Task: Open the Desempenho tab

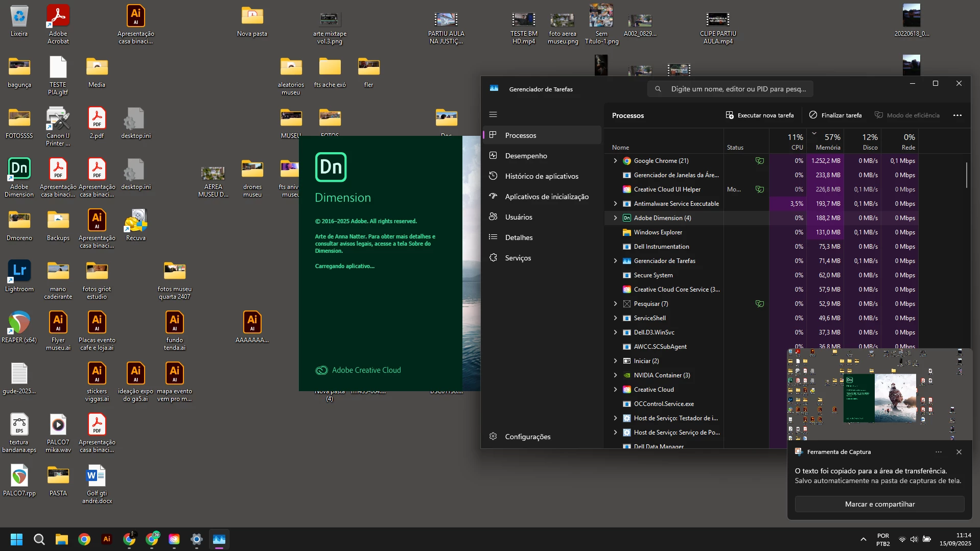Action: (542, 156)
